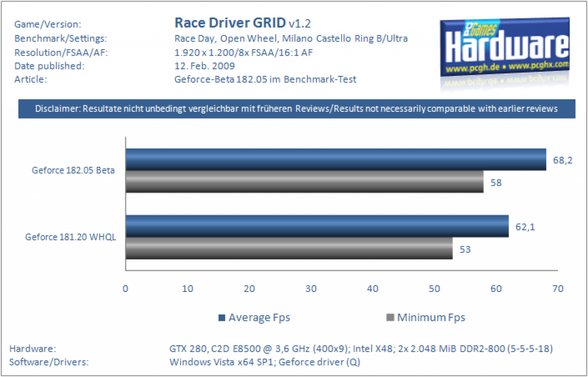Select the "Hardware:" field label
Image resolution: width=588 pixels, height=377 pixels.
click(33, 348)
